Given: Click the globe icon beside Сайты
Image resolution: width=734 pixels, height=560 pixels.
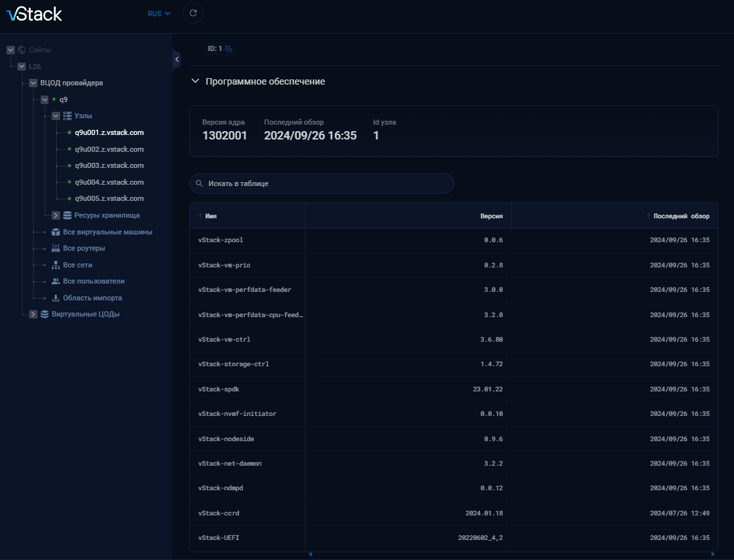Looking at the screenshot, I should [x=21, y=50].
